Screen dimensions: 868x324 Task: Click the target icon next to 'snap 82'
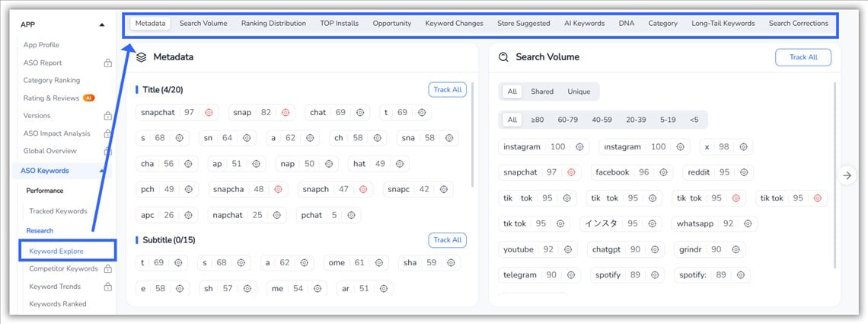point(286,112)
